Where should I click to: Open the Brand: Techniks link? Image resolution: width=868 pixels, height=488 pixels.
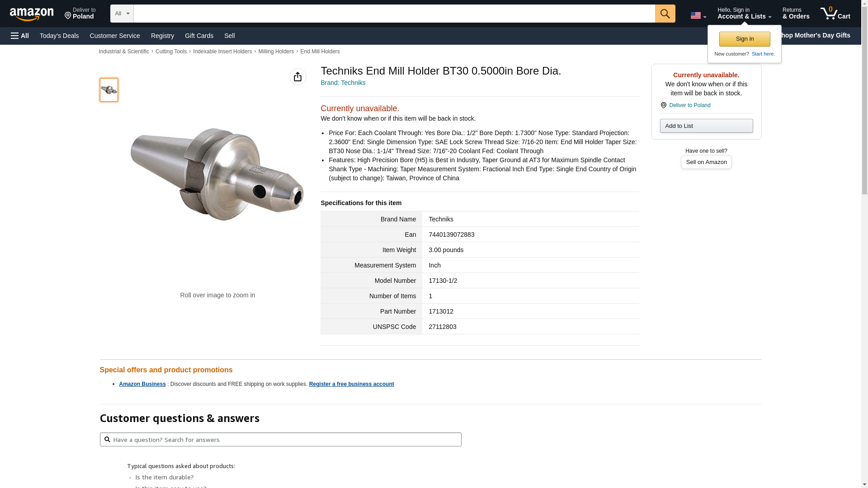343,83
